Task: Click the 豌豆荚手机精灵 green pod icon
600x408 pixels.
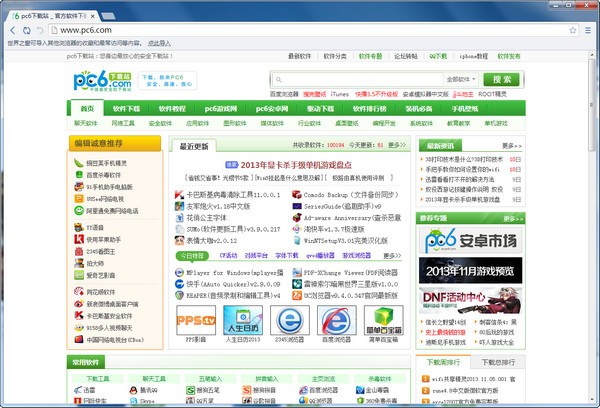Action: pyautogui.click(x=79, y=163)
